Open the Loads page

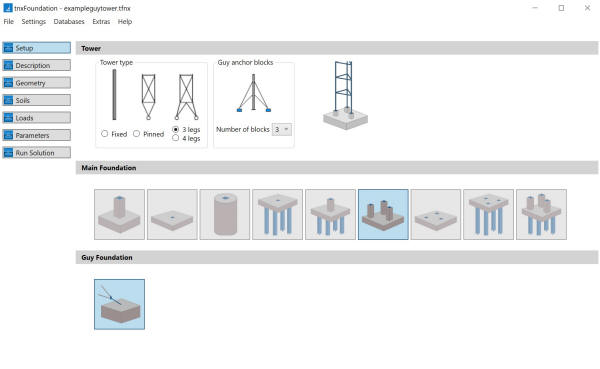tap(37, 118)
